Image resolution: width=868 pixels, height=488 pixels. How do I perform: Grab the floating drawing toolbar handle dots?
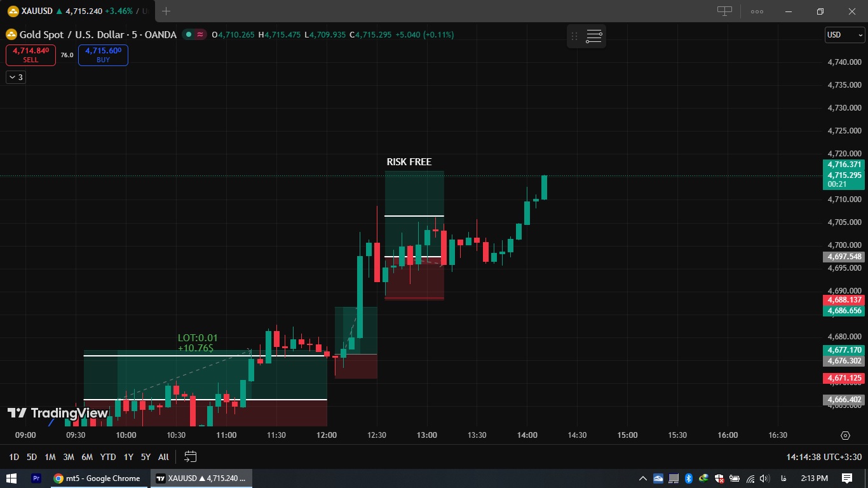[574, 36]
